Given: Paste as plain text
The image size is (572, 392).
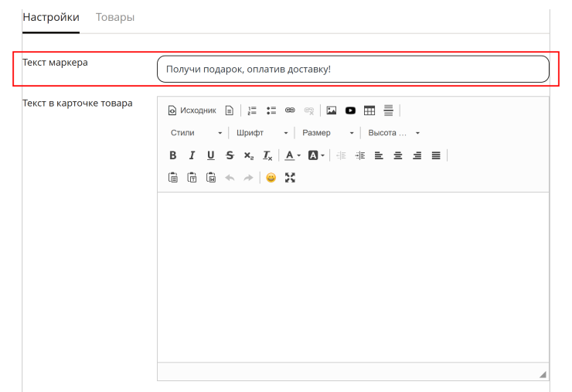Looking at the screenshot, I should (x=192, y=178).
